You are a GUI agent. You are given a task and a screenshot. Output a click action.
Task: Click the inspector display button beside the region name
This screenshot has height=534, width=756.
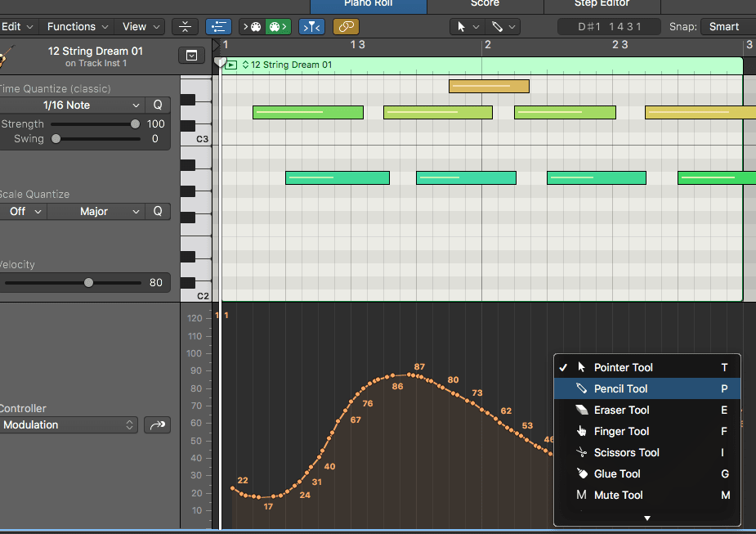tap(191, 56)
